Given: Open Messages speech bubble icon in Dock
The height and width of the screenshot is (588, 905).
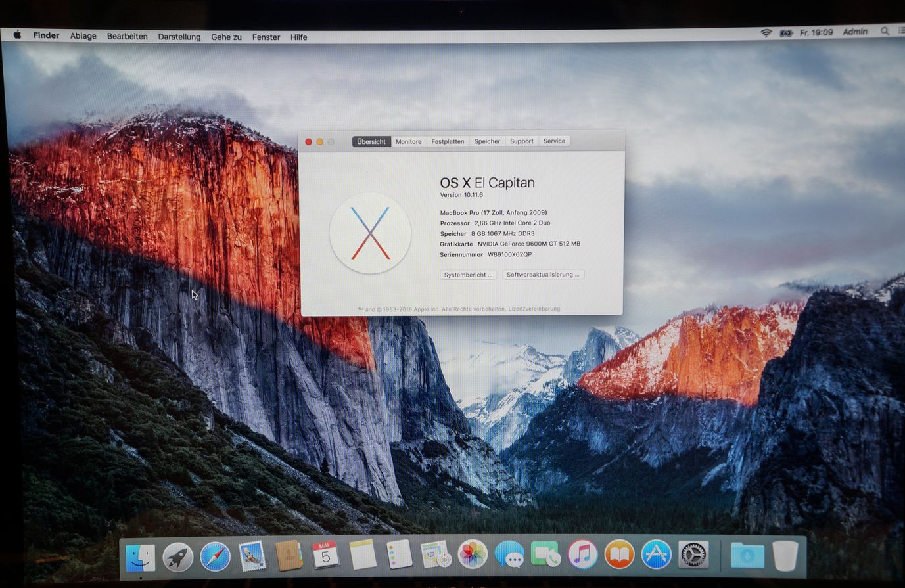Looking at the screenshot, I should pyautogui.click(x=509, y=555).
